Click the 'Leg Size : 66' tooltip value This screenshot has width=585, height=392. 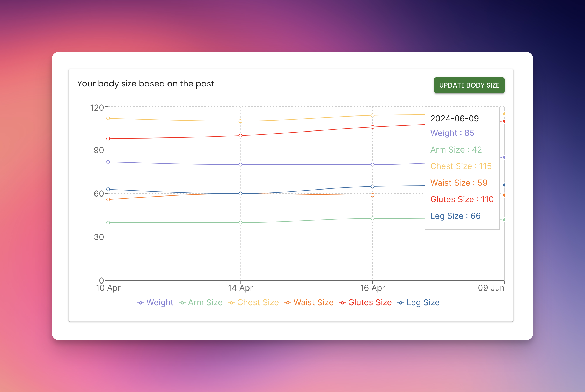pos(455,216)
